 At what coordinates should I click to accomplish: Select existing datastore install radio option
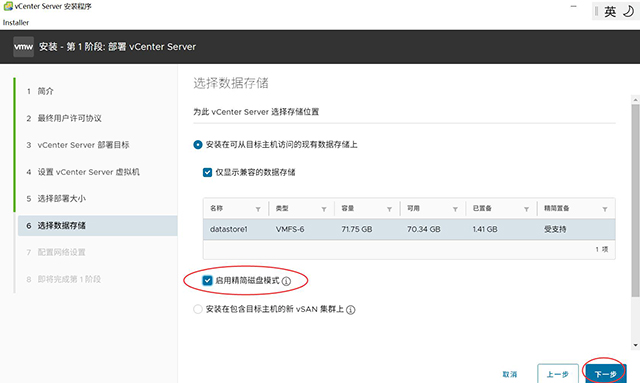(198, 145)
